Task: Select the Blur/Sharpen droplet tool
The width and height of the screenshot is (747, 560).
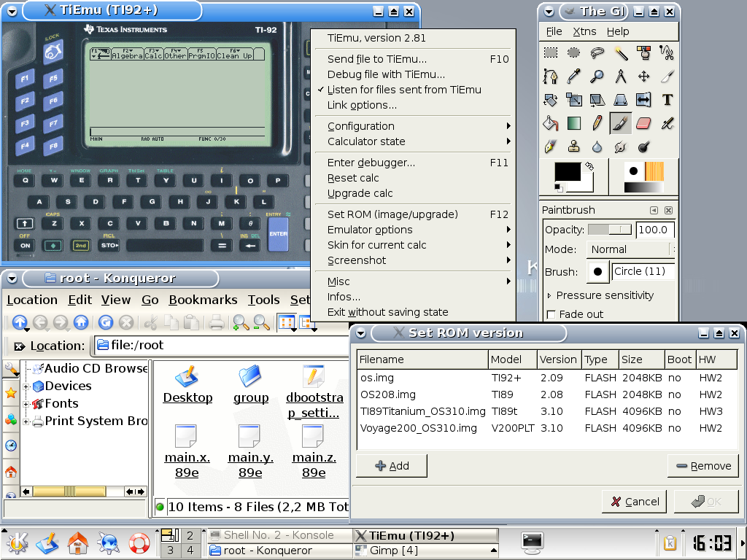Action: (597, 147)
